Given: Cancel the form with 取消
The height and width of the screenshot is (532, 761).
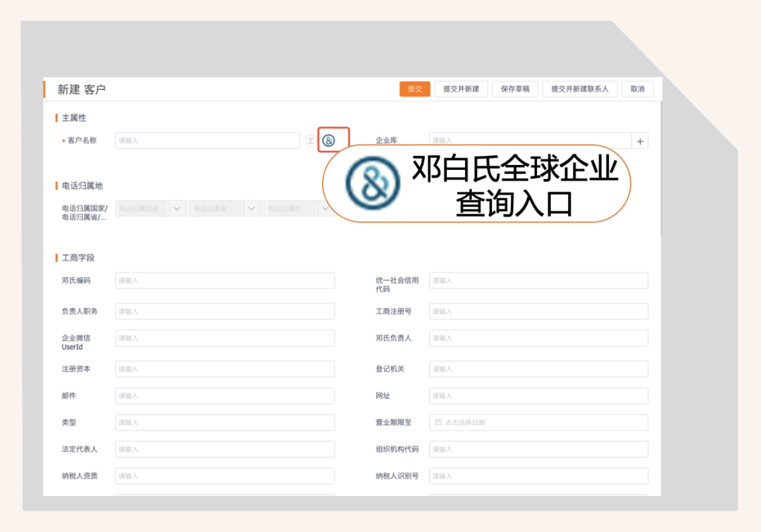Looking at the screenshot, I should pos(637,89).
